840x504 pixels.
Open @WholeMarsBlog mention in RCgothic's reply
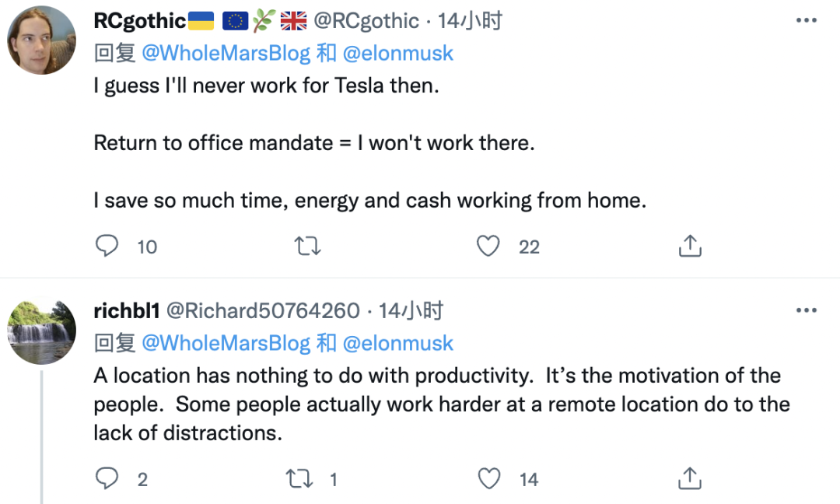point(227,53)
